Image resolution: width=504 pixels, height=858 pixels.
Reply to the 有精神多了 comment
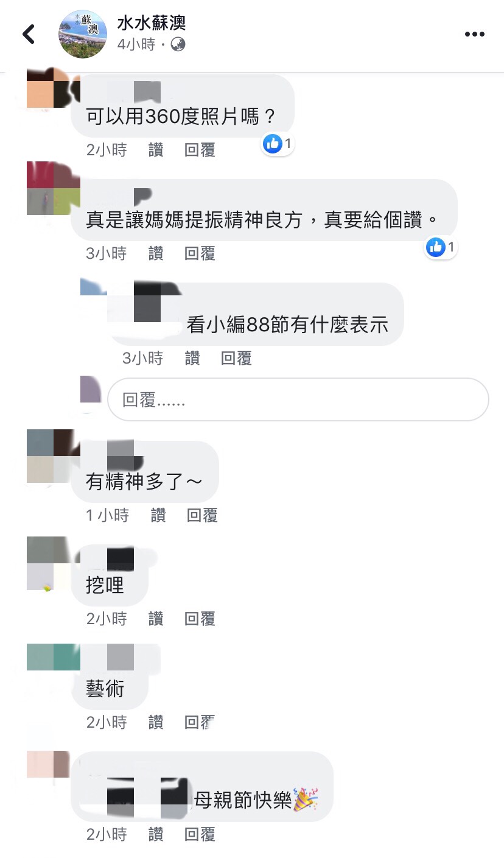(203, 515)
